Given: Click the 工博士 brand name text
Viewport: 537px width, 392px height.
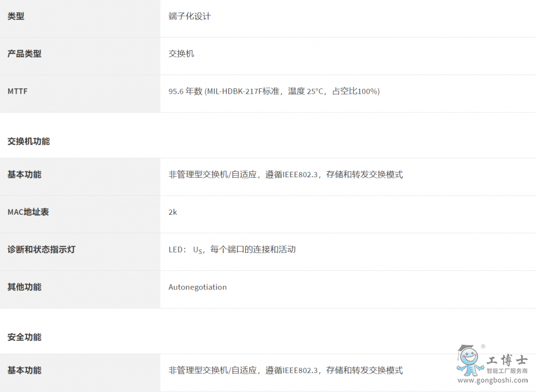Looking at the screenshot, I should point(507,360).
